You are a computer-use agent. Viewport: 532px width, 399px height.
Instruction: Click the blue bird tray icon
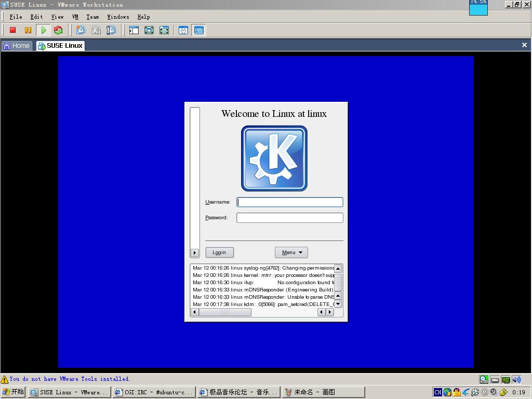tap(466, 392)
